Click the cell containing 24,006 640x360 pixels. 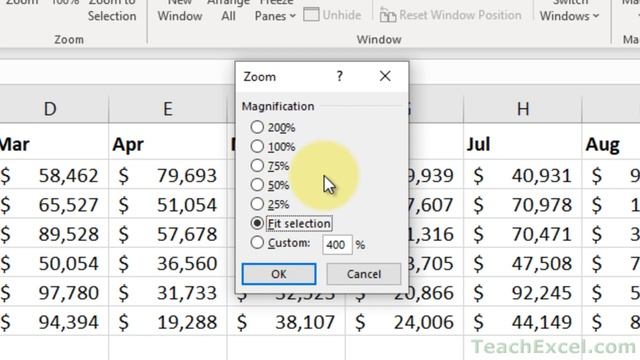[404, 322]
